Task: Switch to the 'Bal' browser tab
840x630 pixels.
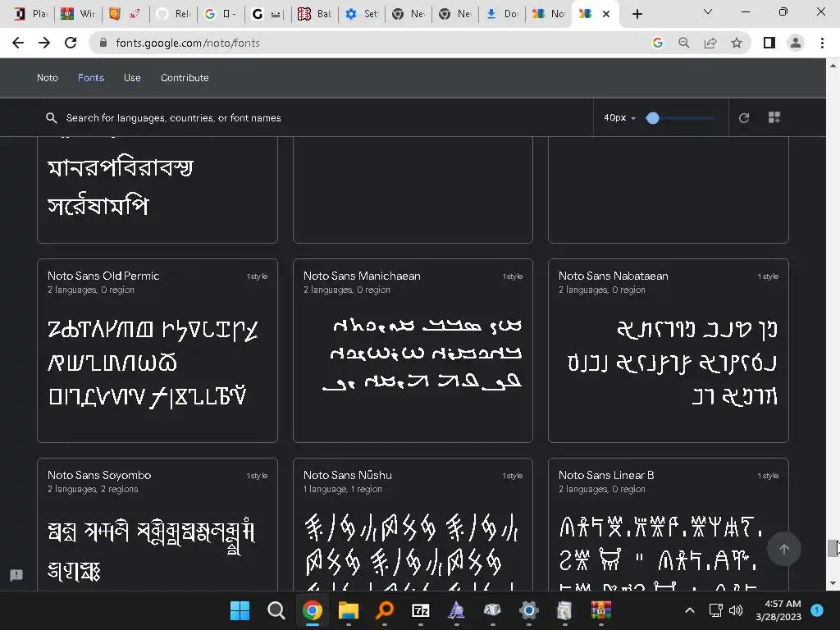Action: point(315,14)
